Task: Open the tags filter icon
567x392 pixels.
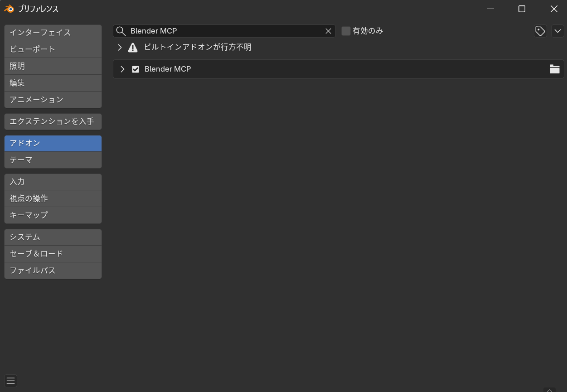Action: click(x=539, y=31)
